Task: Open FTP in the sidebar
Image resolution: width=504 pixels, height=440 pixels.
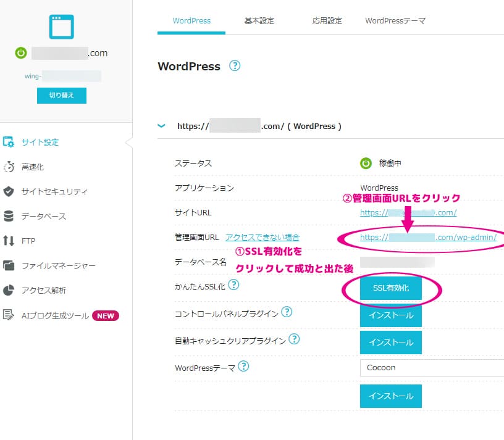Action: [x=28, y=241]
